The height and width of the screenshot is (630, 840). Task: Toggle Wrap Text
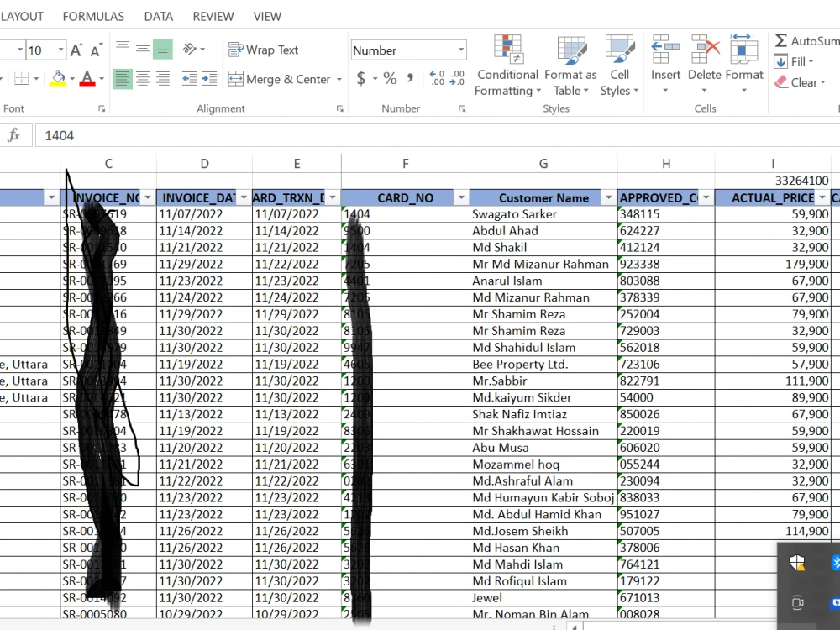click(263, 50)
